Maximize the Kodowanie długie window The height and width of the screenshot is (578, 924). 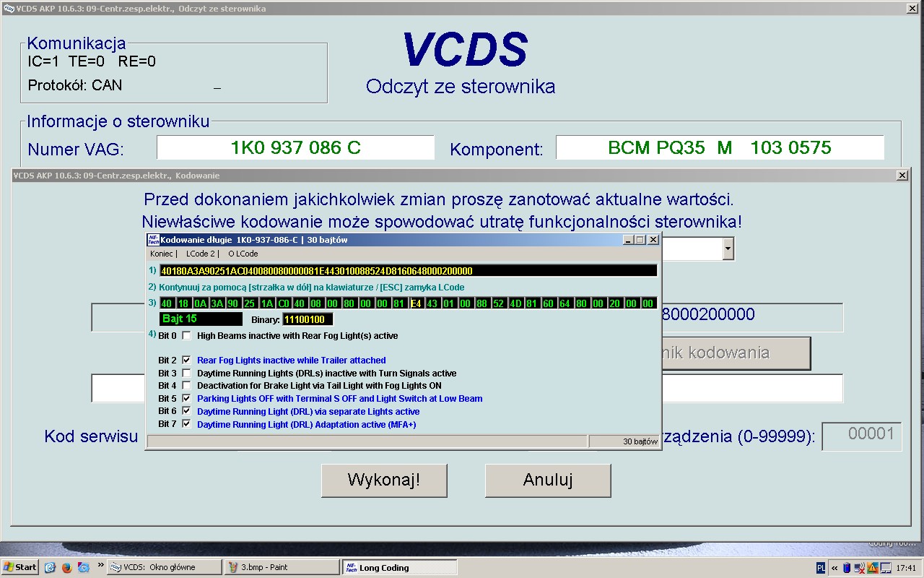pyautogui.click(x=640, y=240)
